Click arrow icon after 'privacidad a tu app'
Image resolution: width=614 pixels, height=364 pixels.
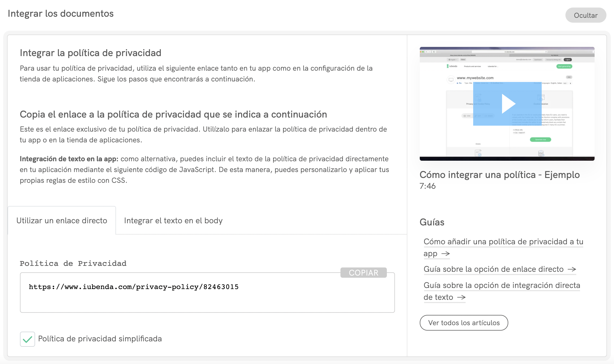[x=446, y=254]
